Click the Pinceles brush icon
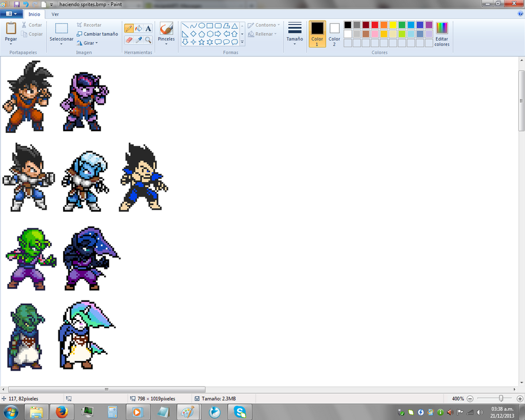The image size is (525, 420). coord(166,29)
